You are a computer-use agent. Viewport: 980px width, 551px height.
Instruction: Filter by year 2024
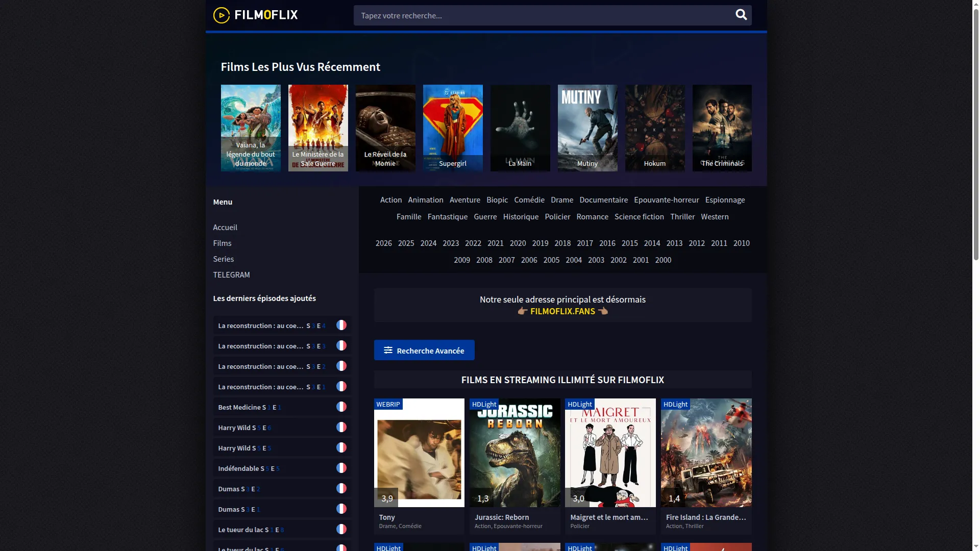tap(428, 243)
